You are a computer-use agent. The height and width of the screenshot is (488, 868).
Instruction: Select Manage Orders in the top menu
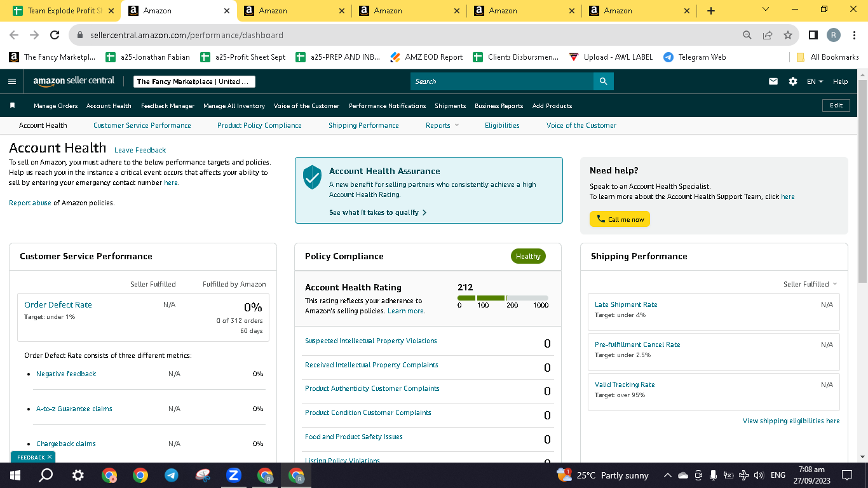(x=56, y=106)
